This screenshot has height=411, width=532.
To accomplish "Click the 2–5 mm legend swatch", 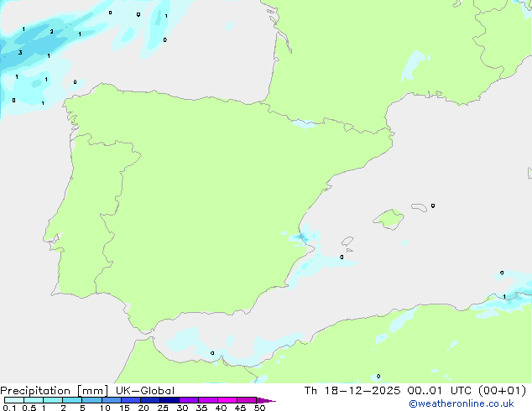I will pos(72,400).
